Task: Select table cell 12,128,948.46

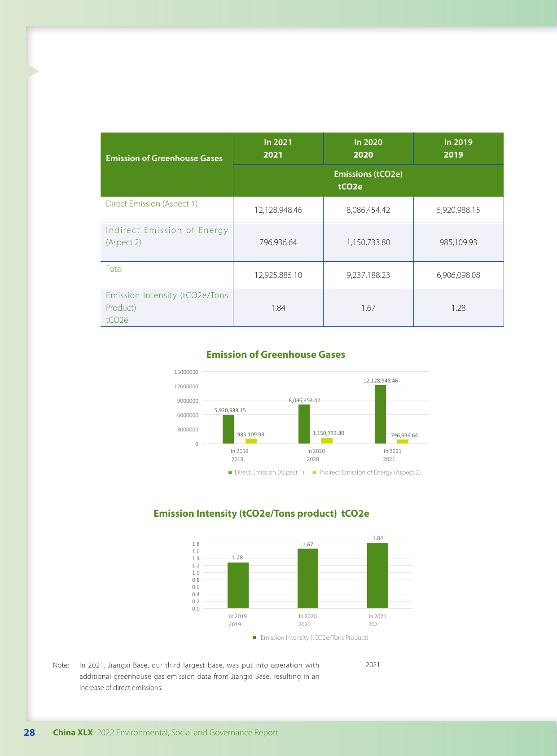Action: point(278,210)
